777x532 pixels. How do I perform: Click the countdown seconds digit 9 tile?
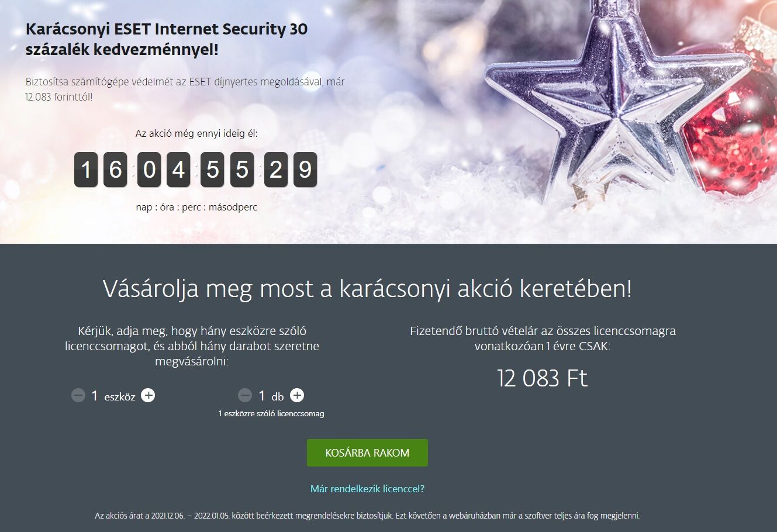305,170
